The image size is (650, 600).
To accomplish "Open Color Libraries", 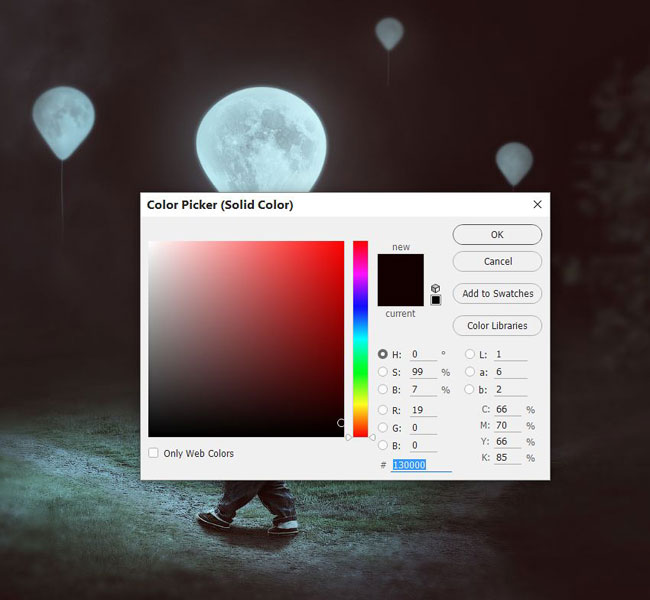I will point(497,326).
